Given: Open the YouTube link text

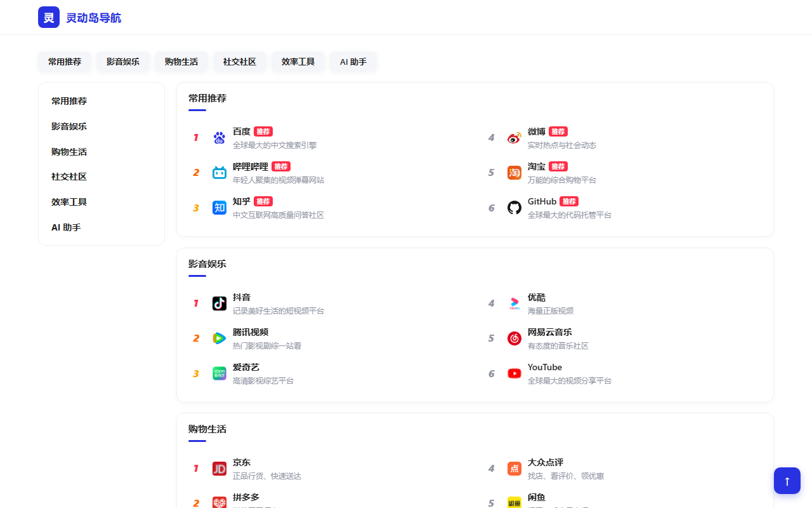Looking at the screenshot, I should pyautogui.click(x=545, y=367).
